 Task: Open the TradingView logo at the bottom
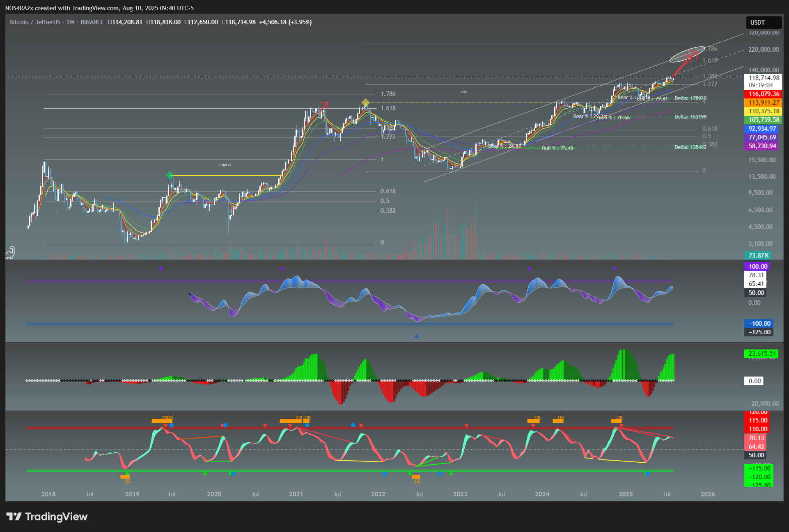tap(47, 516)
